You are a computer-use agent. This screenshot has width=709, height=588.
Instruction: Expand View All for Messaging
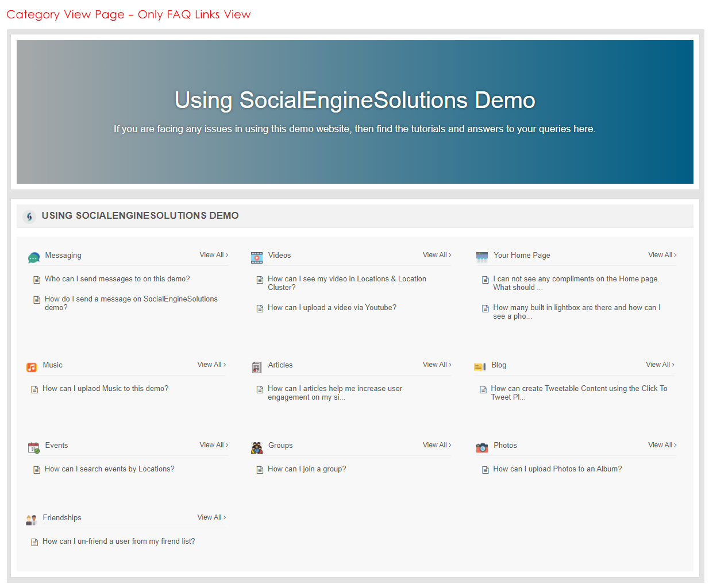click(214, 255)
